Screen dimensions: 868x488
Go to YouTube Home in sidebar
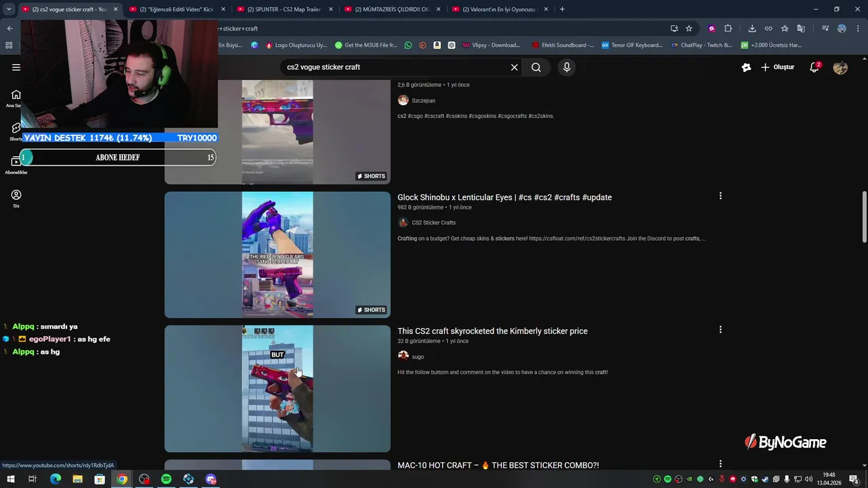16,98
